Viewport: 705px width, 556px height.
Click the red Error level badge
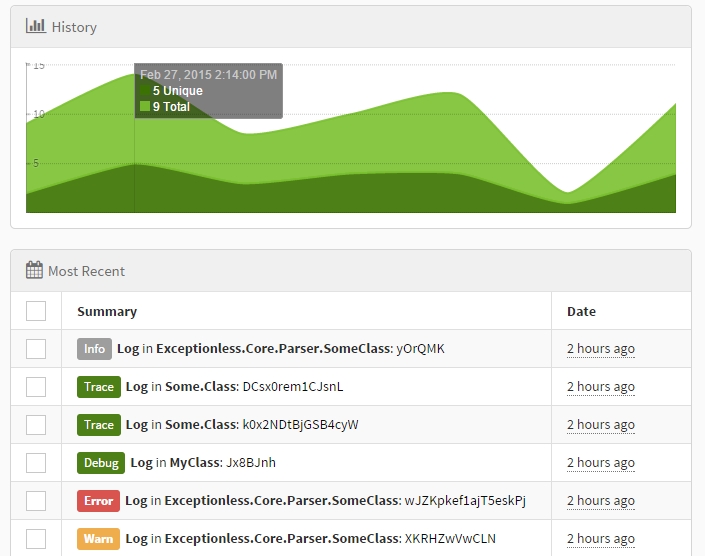[x=98, y=501]
